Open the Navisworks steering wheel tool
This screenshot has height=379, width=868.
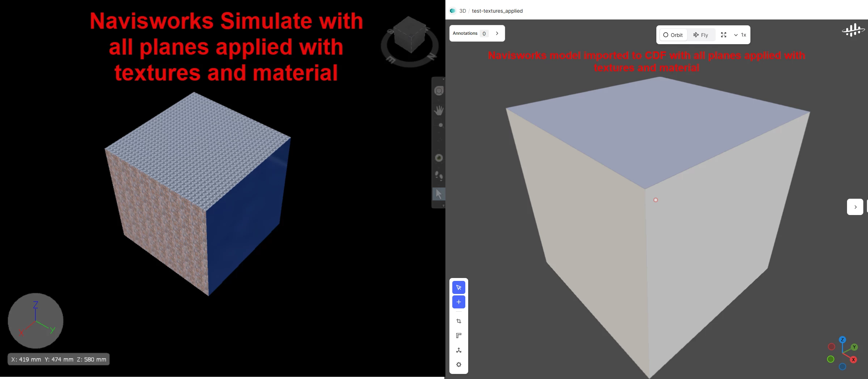[x=439, y=91]
